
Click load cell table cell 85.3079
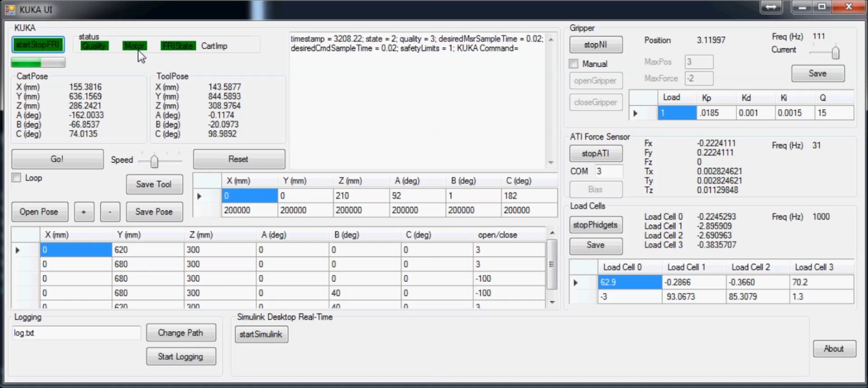click(x=758, y=297)
